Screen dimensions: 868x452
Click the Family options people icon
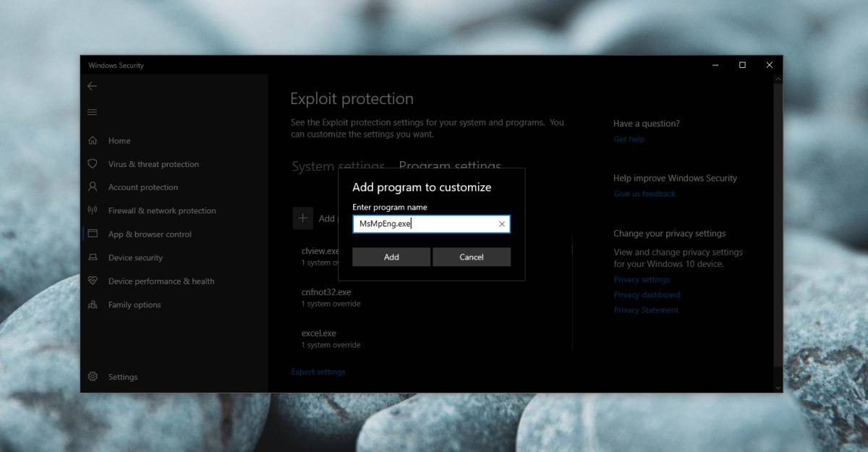(x=93, y=304)
